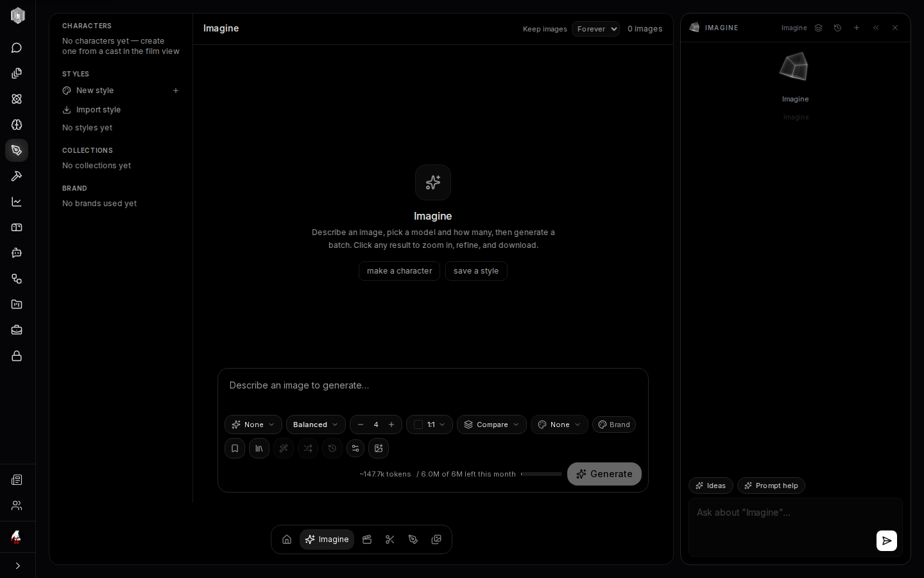The image size is (924, 578).
Task: Click the shuffle icon below the prompt
Action: point(308,448)
